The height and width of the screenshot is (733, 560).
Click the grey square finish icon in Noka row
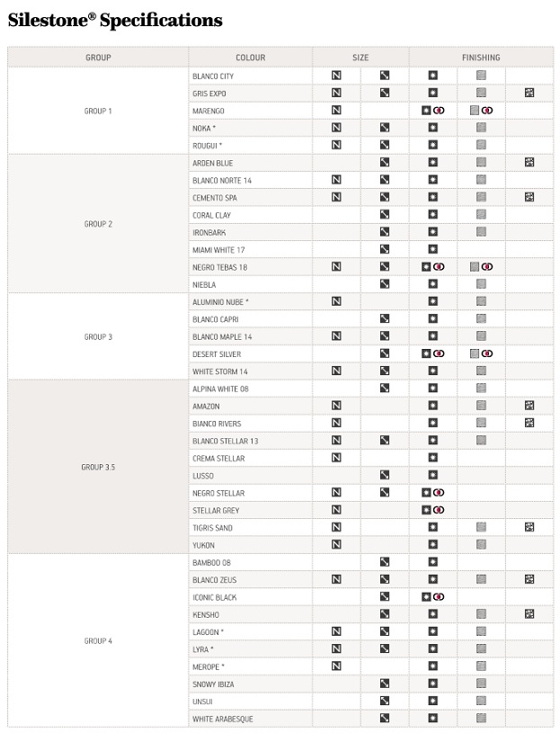click(481, 129)
